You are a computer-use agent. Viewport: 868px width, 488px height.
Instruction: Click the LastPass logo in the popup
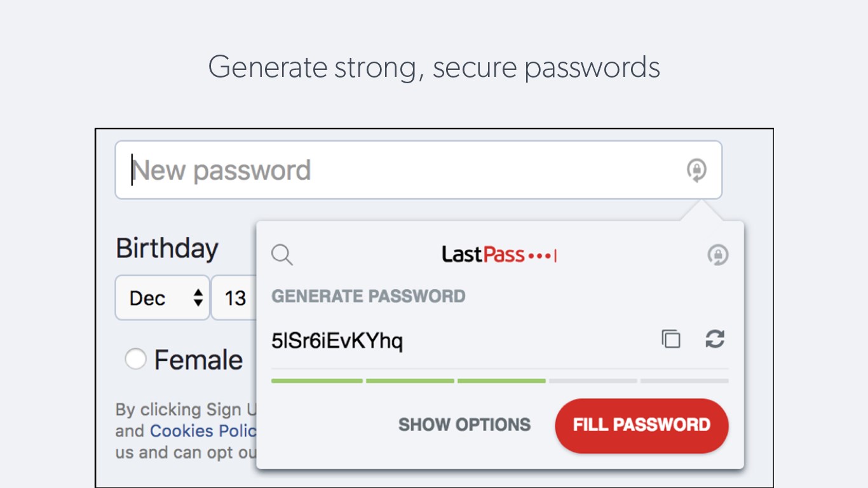(x=499, y=255)
